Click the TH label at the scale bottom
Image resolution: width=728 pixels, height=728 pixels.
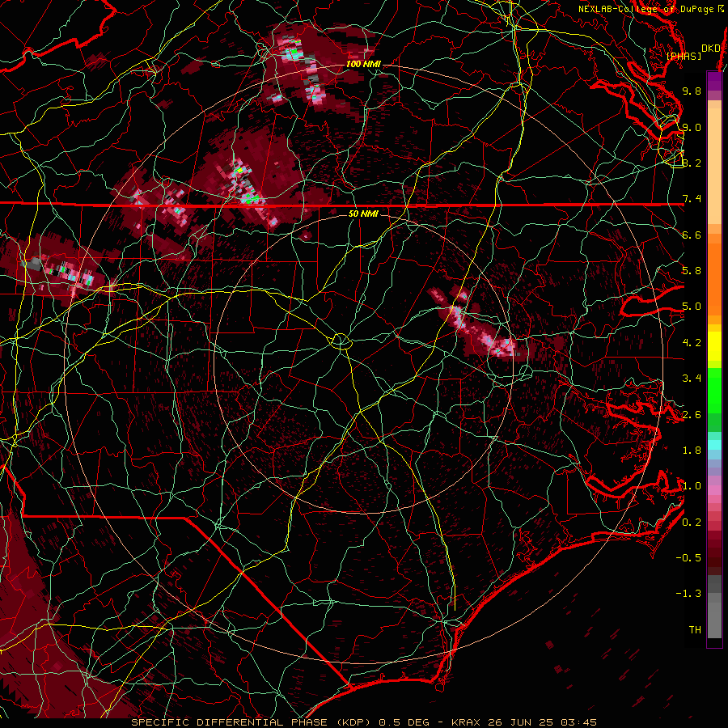coord(695,630)
